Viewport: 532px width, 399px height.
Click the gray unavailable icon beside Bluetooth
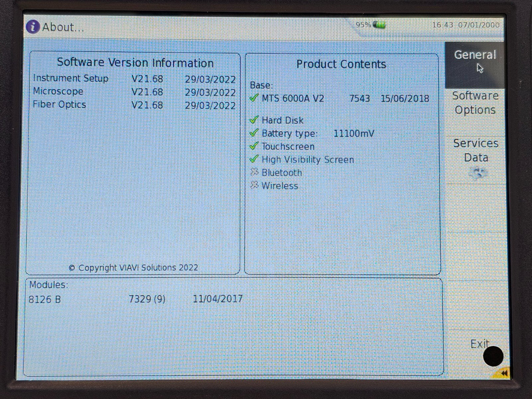pyautogui.click(x=254, y=172)
